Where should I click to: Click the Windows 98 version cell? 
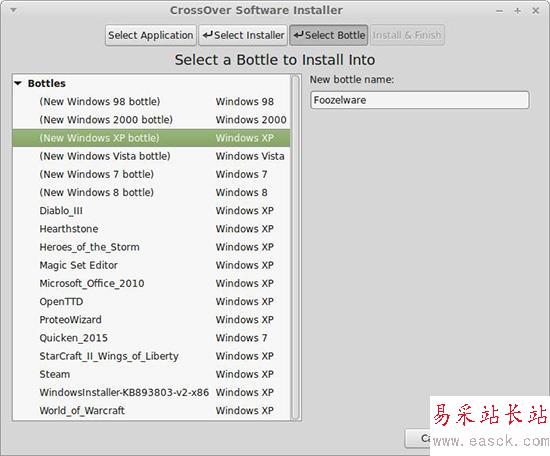click(x=245, y=102)
